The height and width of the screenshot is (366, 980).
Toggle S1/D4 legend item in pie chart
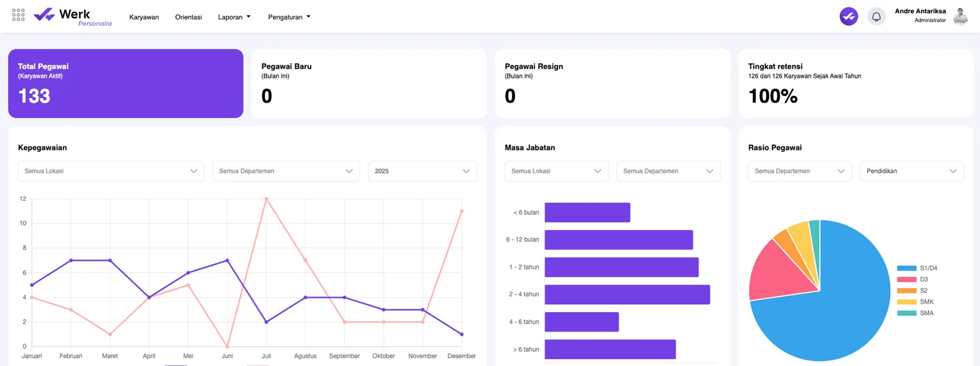917,268
